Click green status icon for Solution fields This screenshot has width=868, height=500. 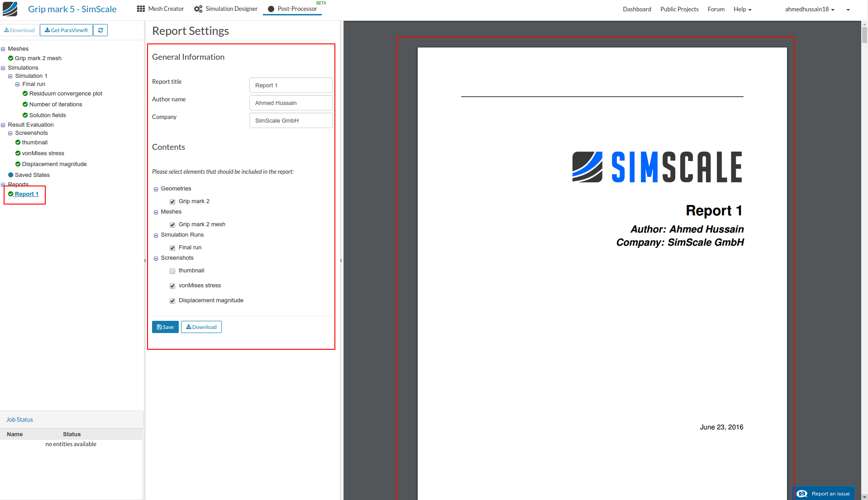pos(25,115)
